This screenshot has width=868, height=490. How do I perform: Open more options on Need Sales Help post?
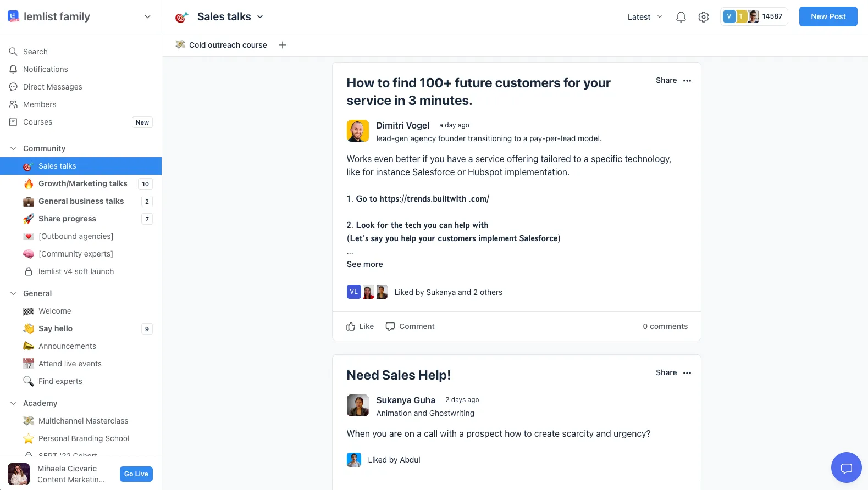(x=687, y=373)
